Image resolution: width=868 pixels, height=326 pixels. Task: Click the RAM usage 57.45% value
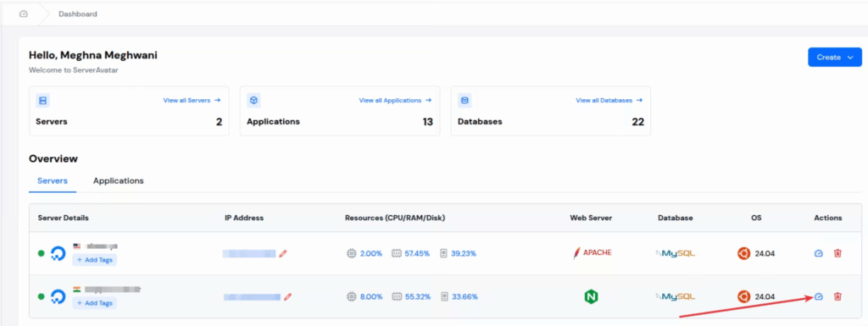(417, 254)
